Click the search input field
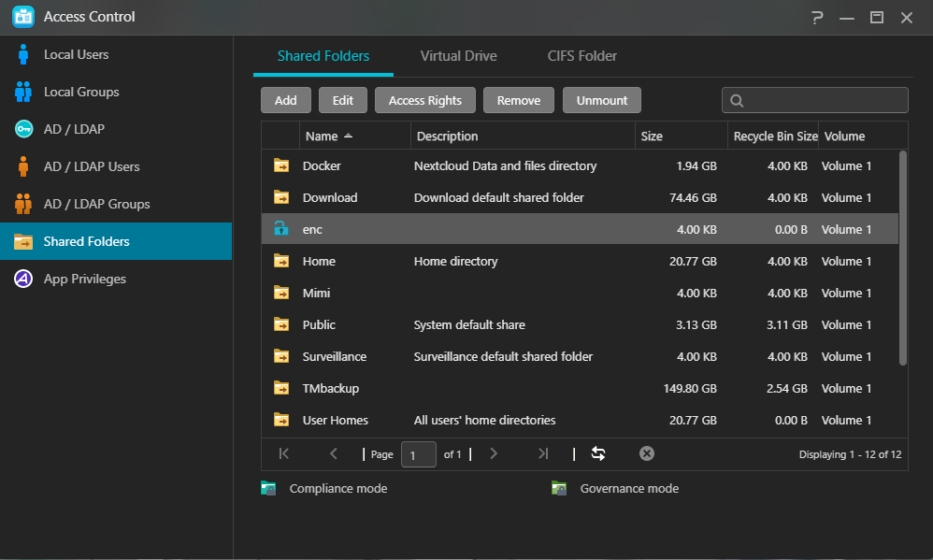The height and width of the screenshot is (560, 933). (814, 100)
